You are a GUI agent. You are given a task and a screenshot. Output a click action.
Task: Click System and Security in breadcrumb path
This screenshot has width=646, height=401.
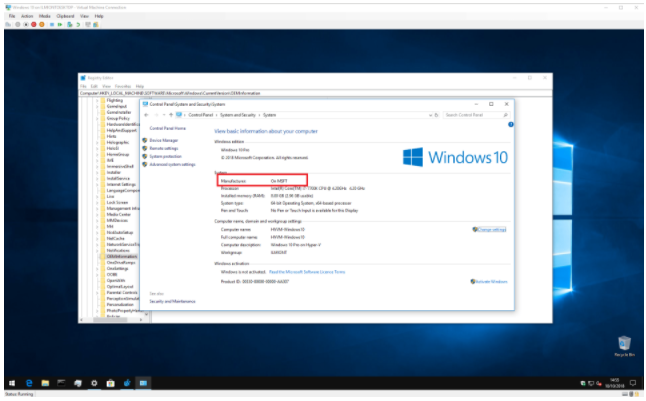pos(238,115)
